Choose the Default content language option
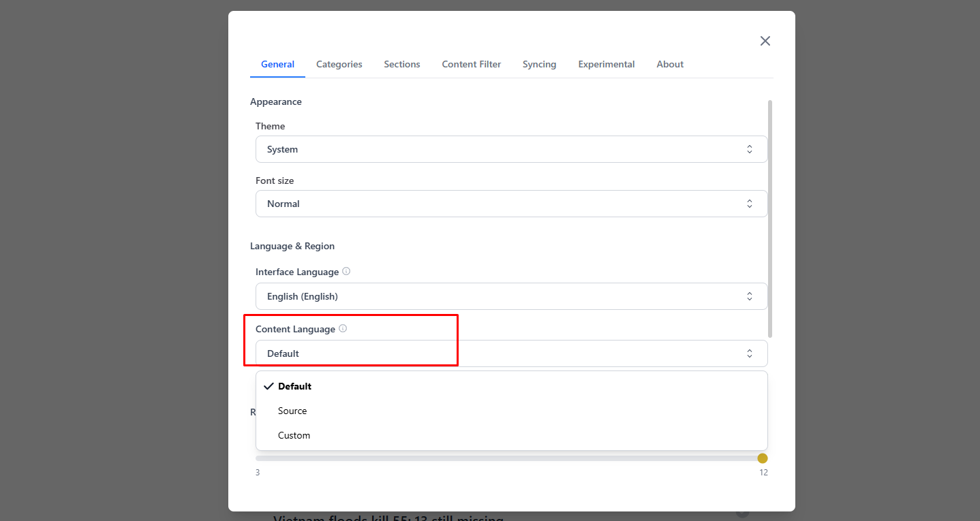 pos(295,386)
